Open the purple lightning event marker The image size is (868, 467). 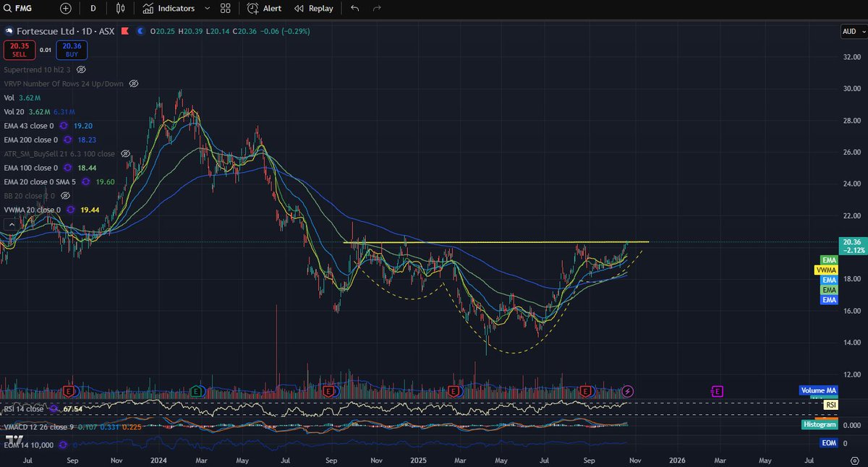pos(628,391)
